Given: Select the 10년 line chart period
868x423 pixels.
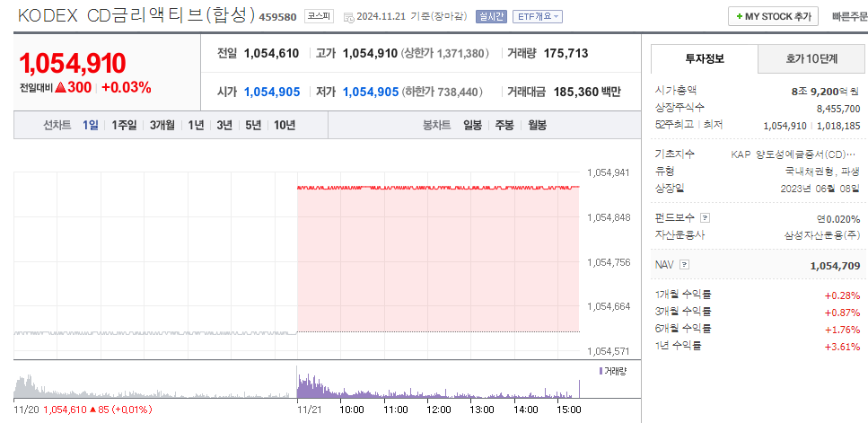Looking at the screenshot, I should 285,125.
